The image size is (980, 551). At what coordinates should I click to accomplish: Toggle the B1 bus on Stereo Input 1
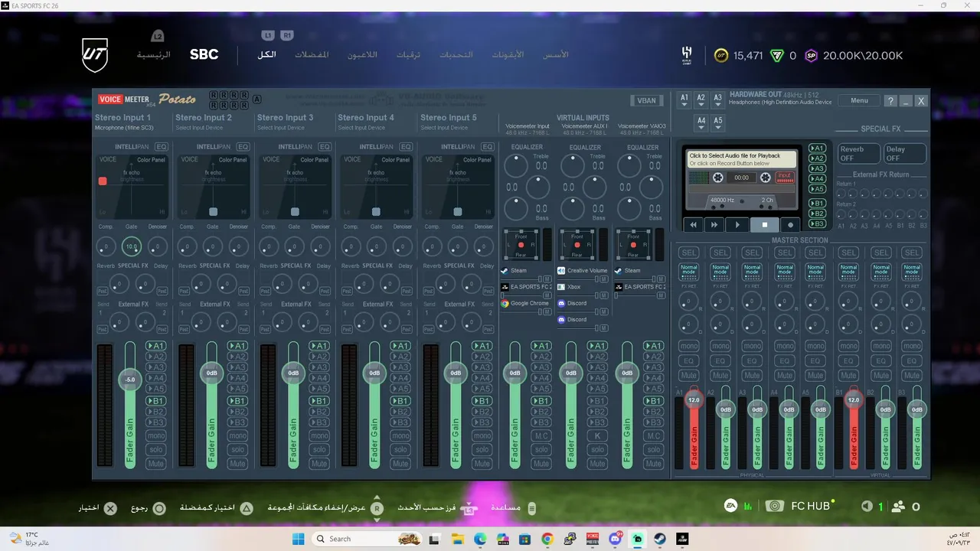coord(155,400)
